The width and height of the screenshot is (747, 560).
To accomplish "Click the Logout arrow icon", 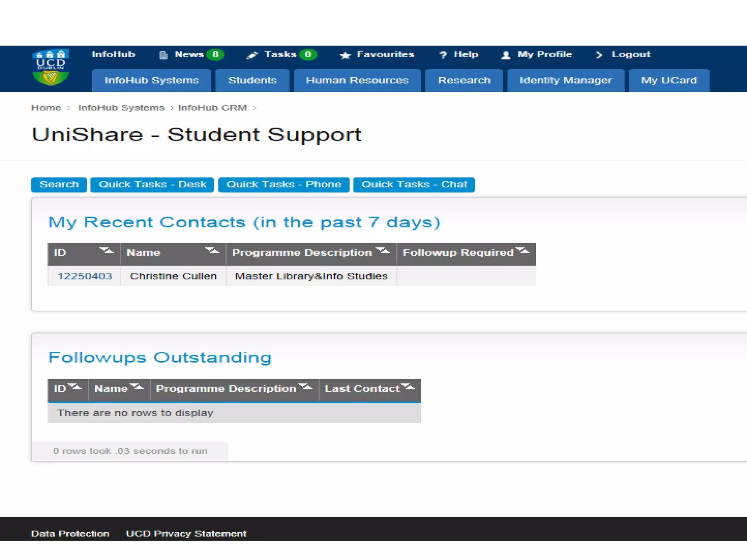I will [599, 55].
